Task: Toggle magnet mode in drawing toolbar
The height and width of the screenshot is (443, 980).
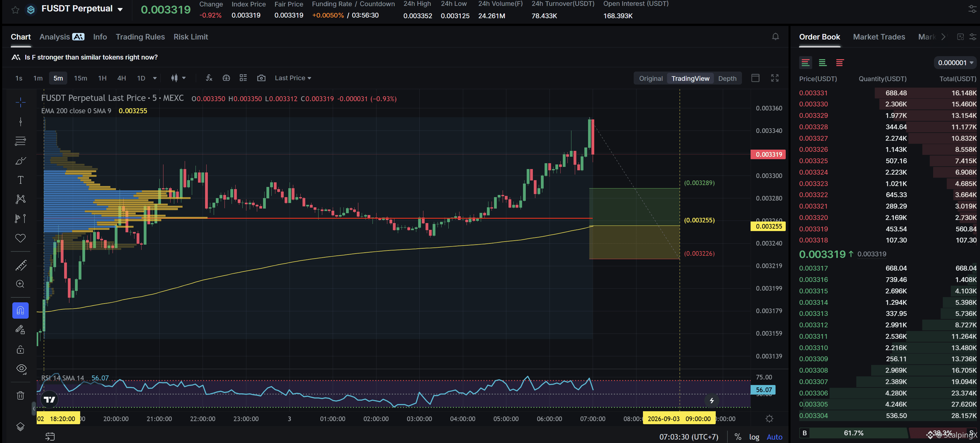Action: click(x=21, y=311)
